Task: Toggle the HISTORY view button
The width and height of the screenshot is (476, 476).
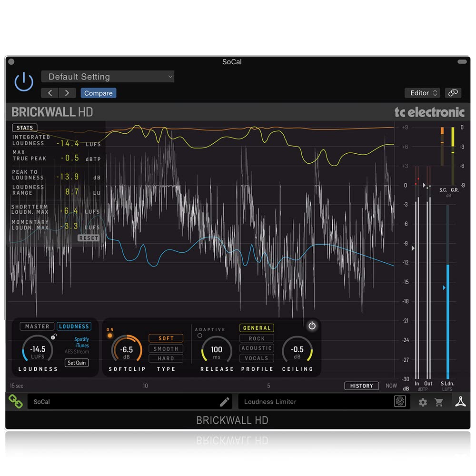Action: (361, 386)
